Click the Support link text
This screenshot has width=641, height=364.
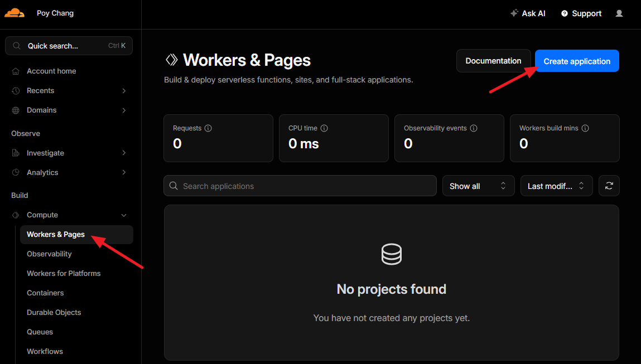click(587, 13)
